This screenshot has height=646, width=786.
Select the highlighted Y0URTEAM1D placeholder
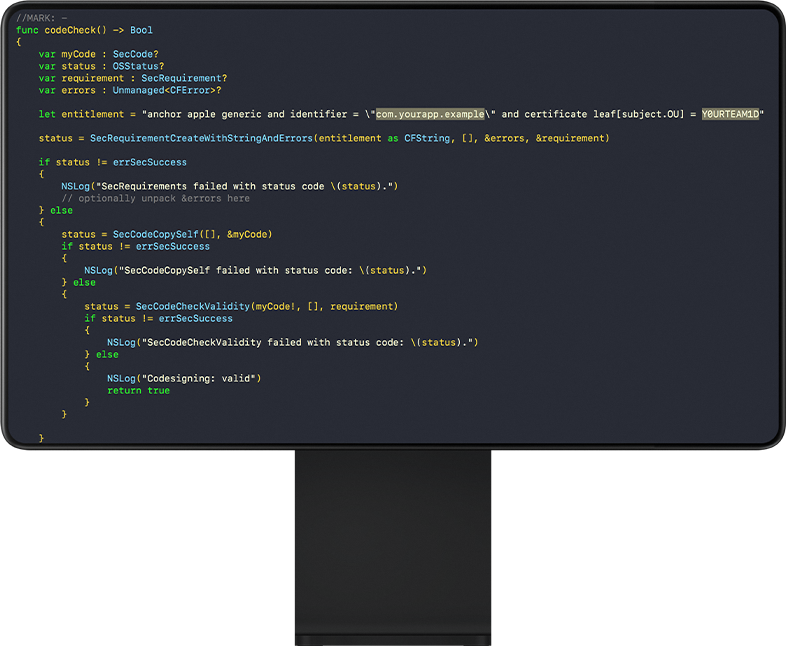(731, 114)
